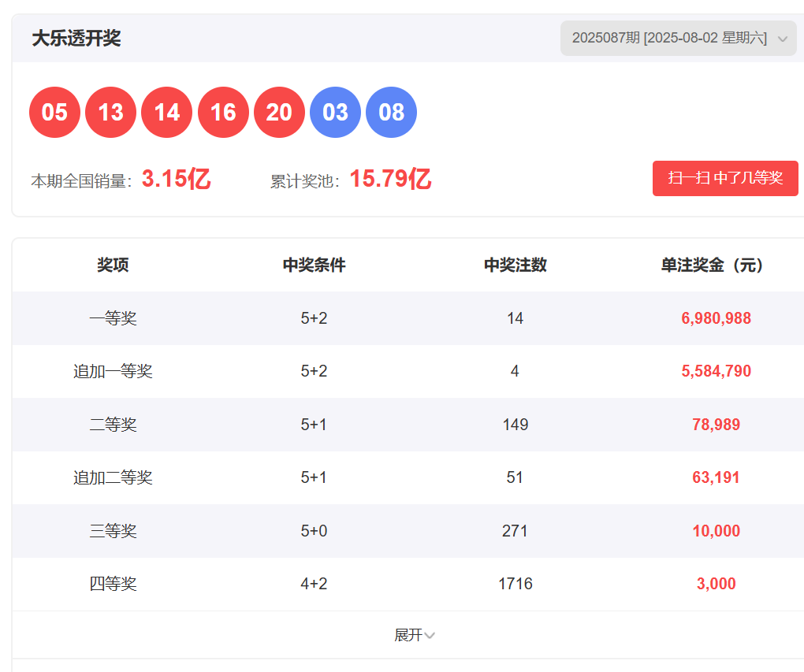Select the 四等奖 row label
This screenshot has width=804, height=672.
113,584
